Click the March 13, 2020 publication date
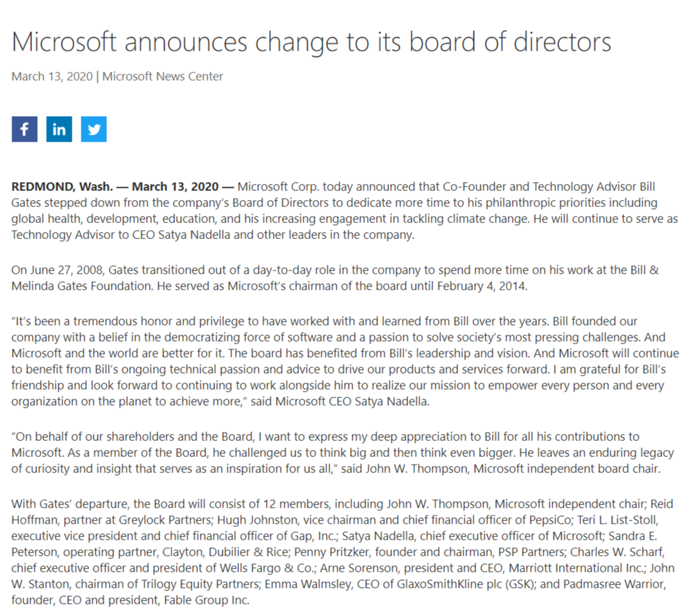 coord(52,76)
